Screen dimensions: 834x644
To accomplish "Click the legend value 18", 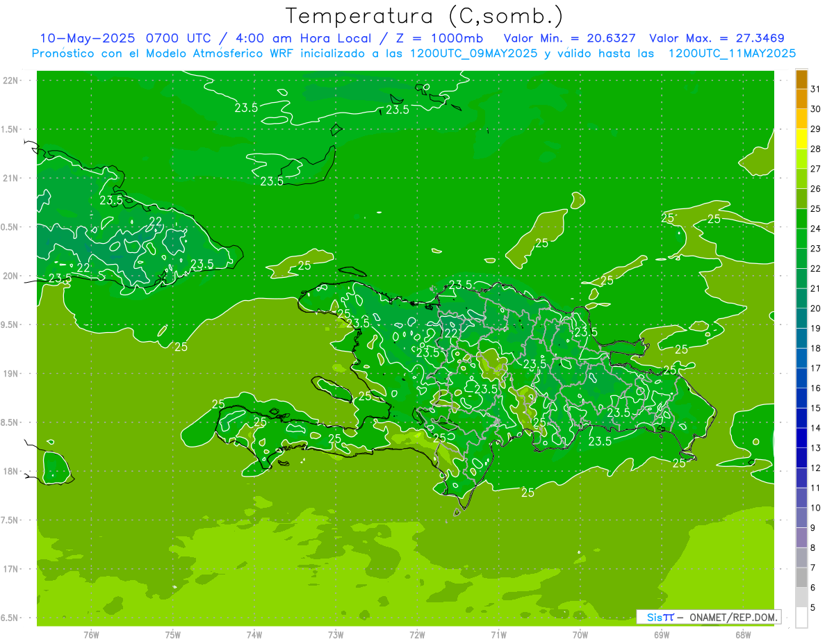I will click(x=815, y=348).
